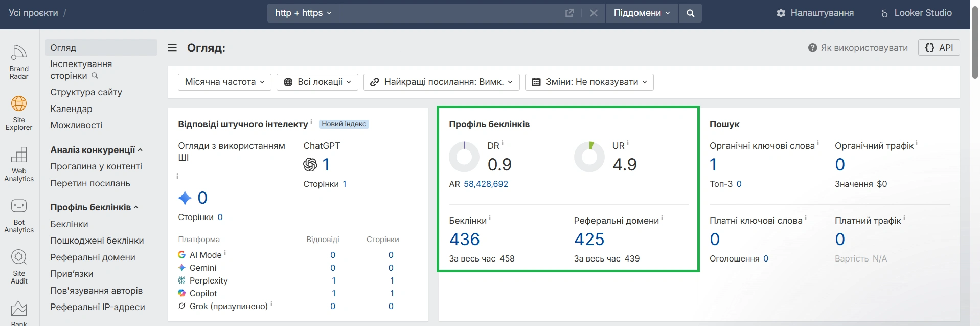Open Brand Radar in the sidebar

coord(19,61)
